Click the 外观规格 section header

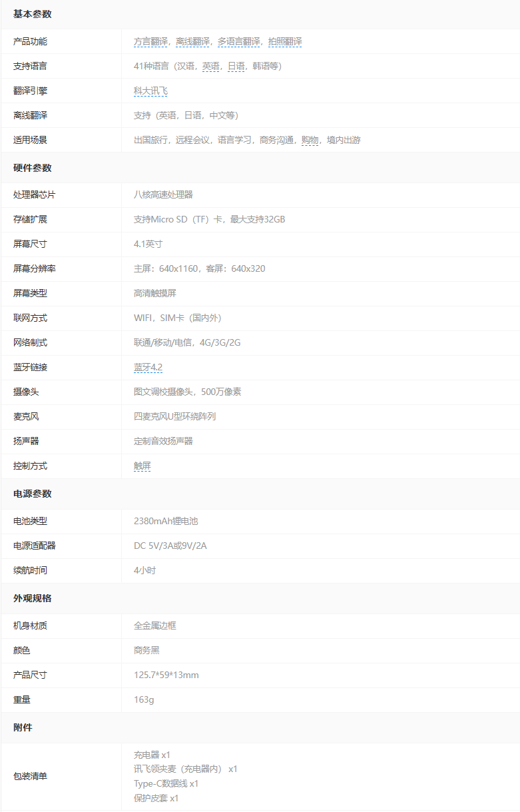(33, 598)
